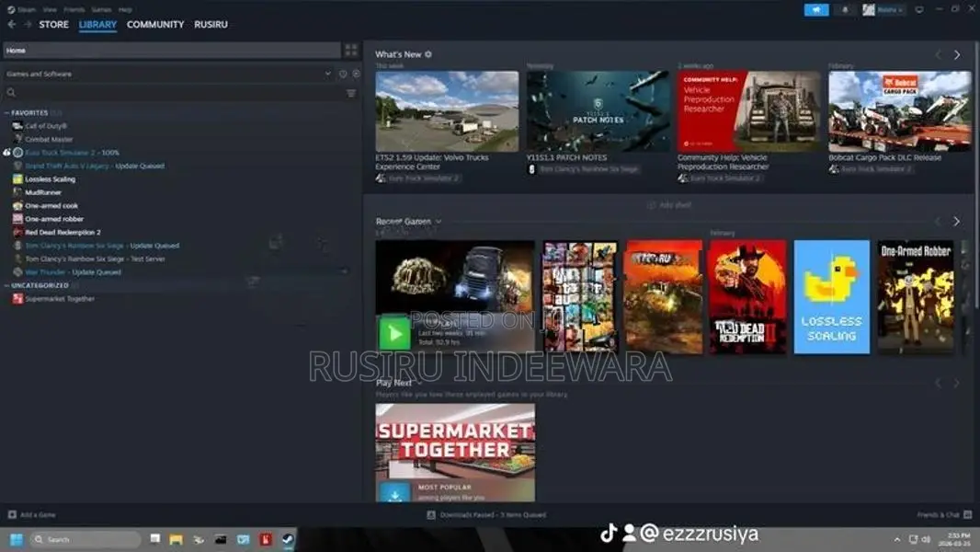The image size is (980, 552).
Task: Select MudRunner in library list
Action: click(43, 192)
